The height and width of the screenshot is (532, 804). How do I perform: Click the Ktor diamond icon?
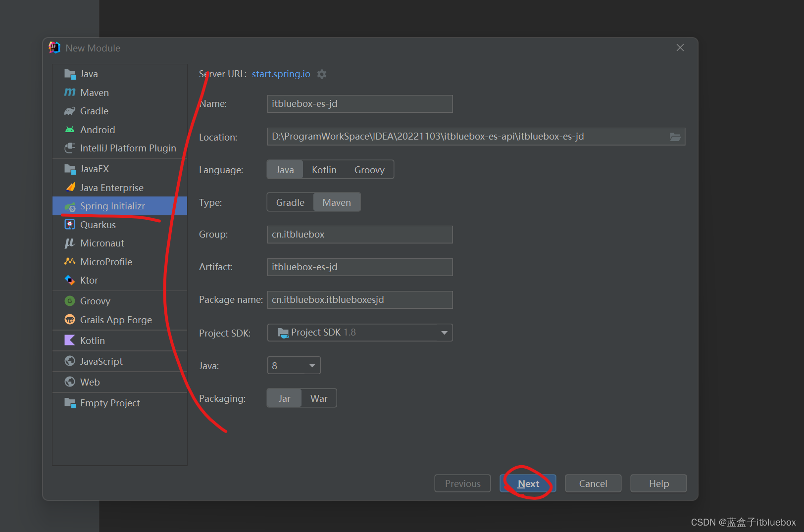click(x=70, y=280)
